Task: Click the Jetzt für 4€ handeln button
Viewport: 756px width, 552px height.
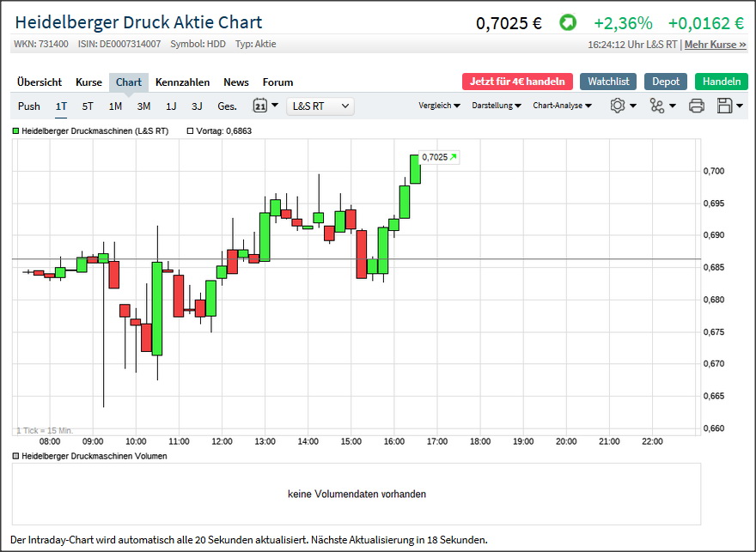Action: (517, 82)
